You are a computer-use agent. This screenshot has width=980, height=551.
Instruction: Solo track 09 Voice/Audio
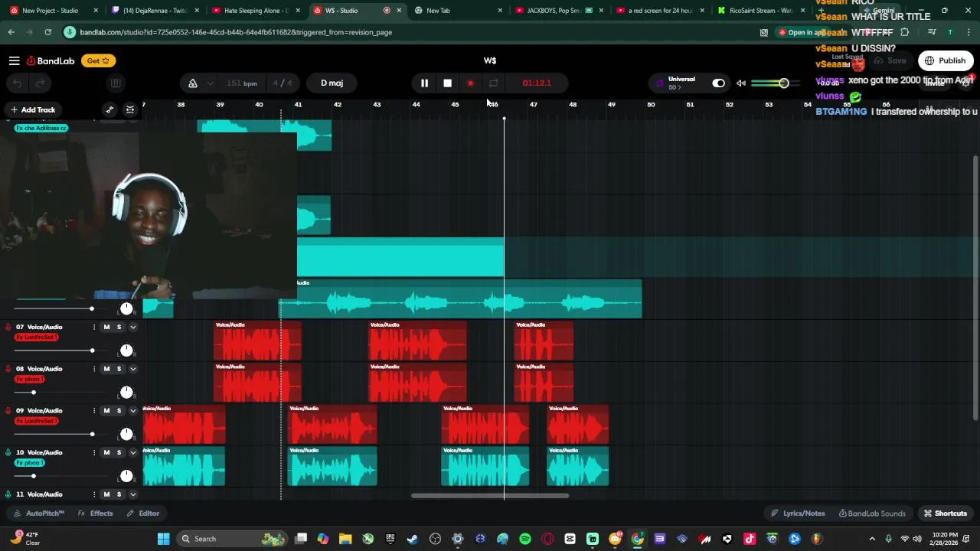coord(119,411)
